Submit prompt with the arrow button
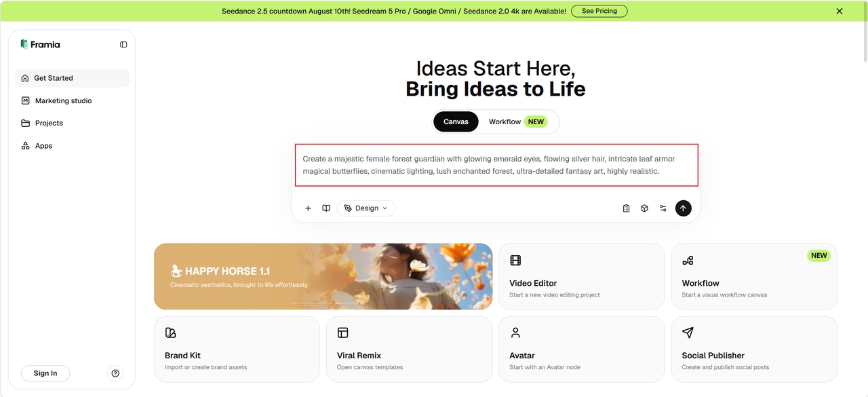Image resolution: width=868 pixels, height=397 pixels. pyautogui.click(x=684, y=208)
